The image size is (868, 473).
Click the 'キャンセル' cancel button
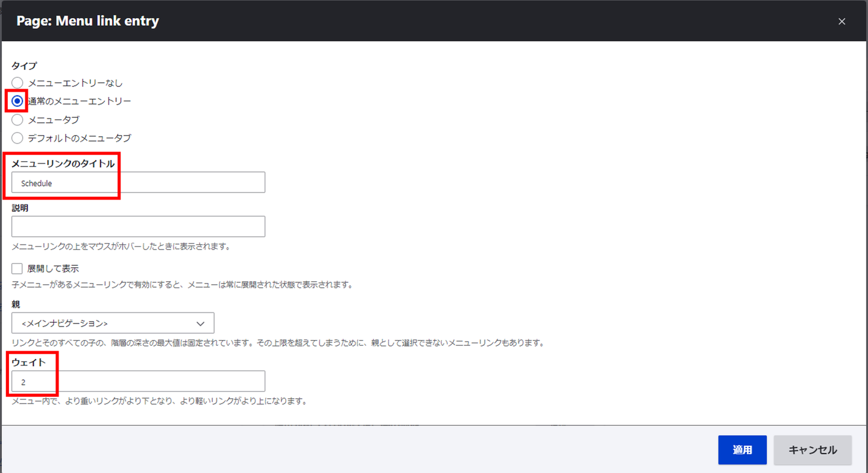tap(813, 450)
